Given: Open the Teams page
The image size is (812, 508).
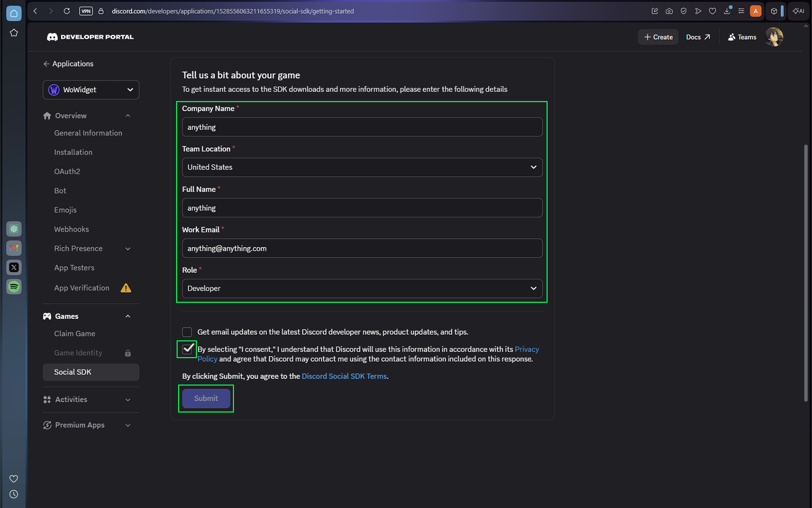Looking at the screenshot, I should coord(742,37).
